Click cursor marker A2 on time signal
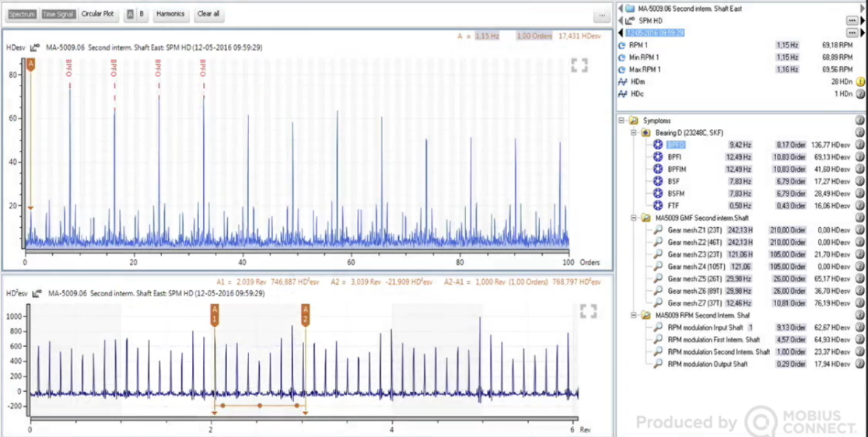Viewport: 868px width, 437px height. (306, 315)
